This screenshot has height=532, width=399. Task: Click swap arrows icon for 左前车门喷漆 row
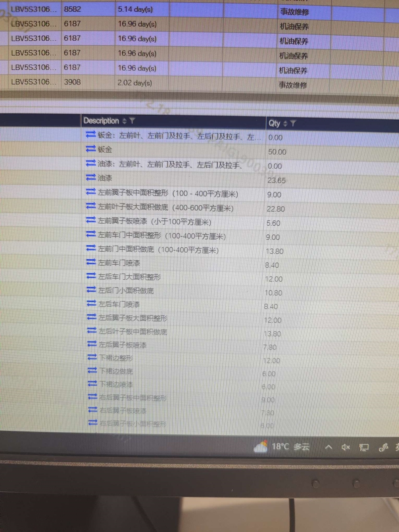[x=91, y=262]
